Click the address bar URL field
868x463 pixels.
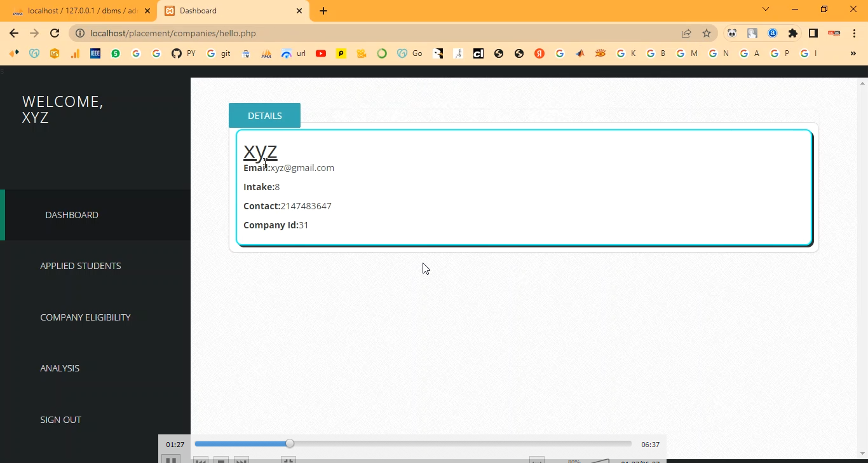click(x=381, y=33)
